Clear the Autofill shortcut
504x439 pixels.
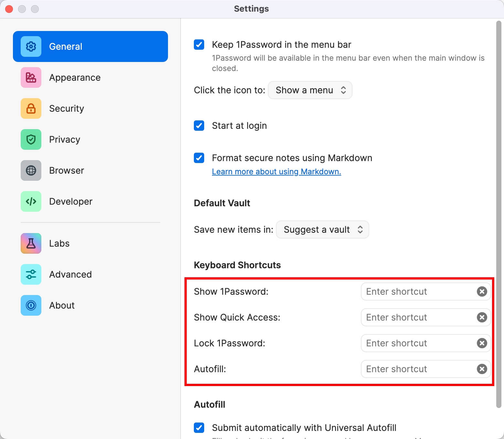click(x=482, y=369)
